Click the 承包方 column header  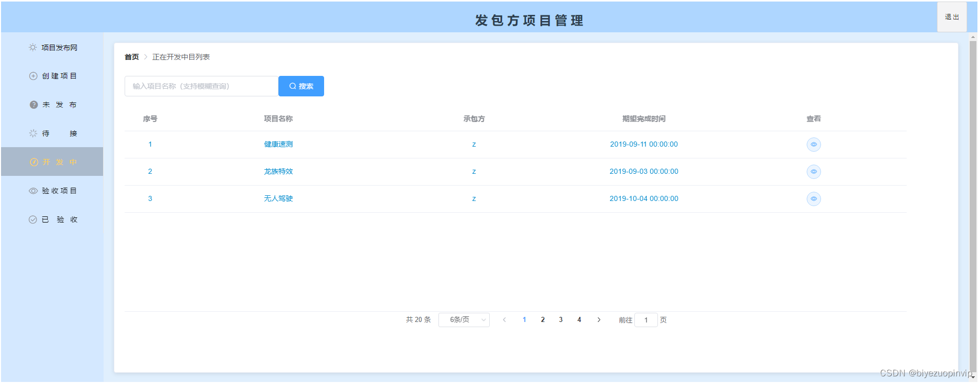pyautogui.click(x=474, y=119)
